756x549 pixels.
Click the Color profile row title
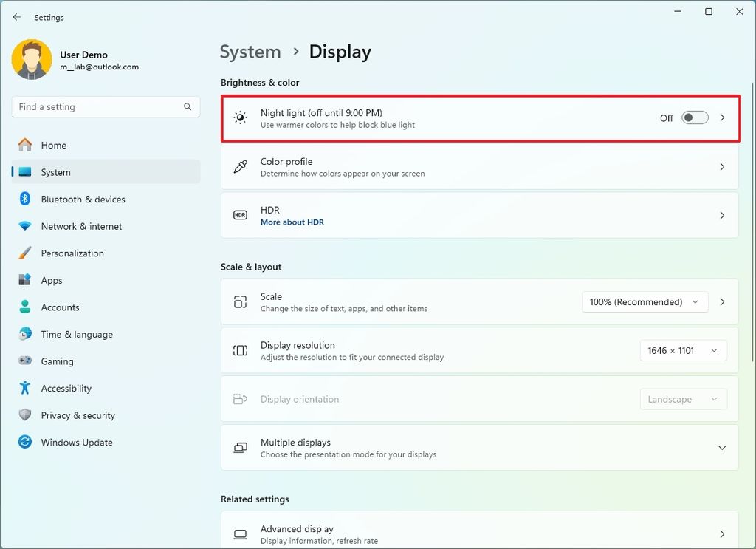286,162
